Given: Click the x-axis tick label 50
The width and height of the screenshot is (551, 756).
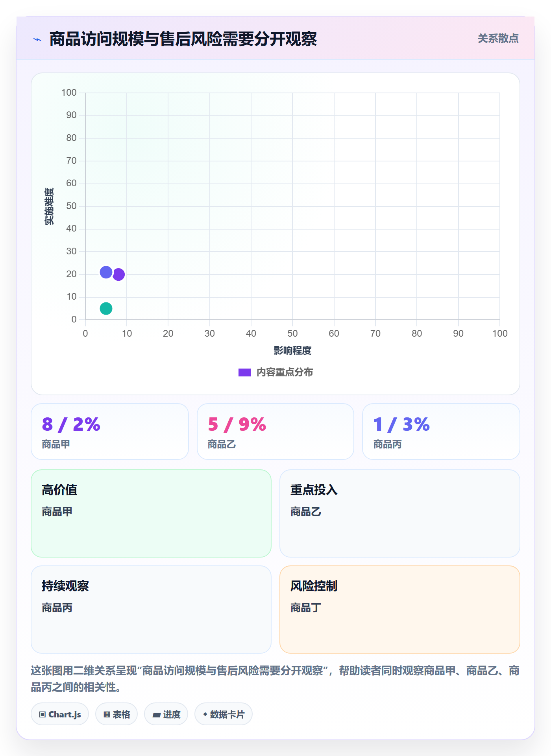Looking at the screenshot, I should tap(292, 334).
